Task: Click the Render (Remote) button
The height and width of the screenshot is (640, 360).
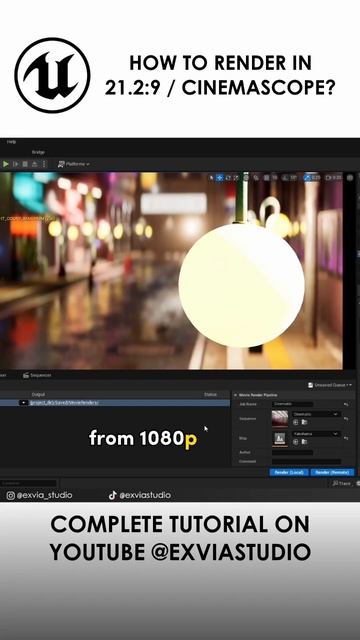Action: 332,472
